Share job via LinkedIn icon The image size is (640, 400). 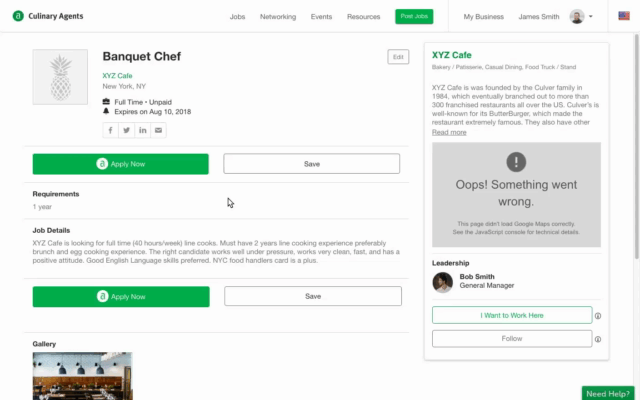(x=142, y=130)
